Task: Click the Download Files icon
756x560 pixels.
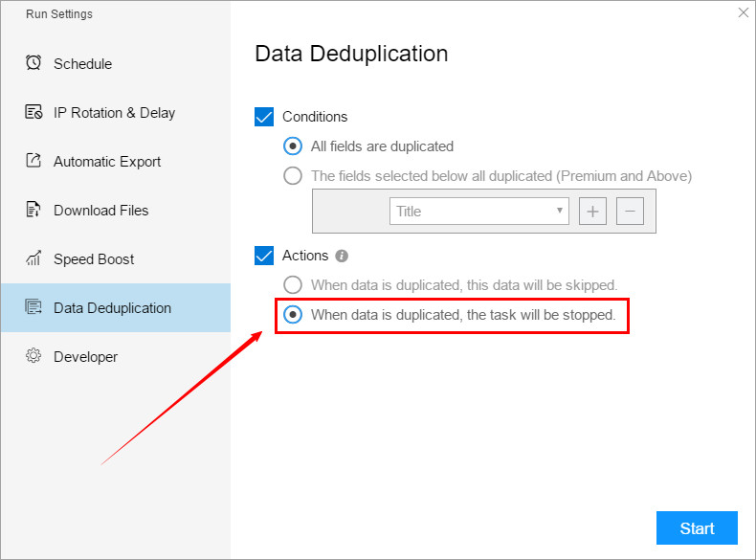Action: (33, 210)
